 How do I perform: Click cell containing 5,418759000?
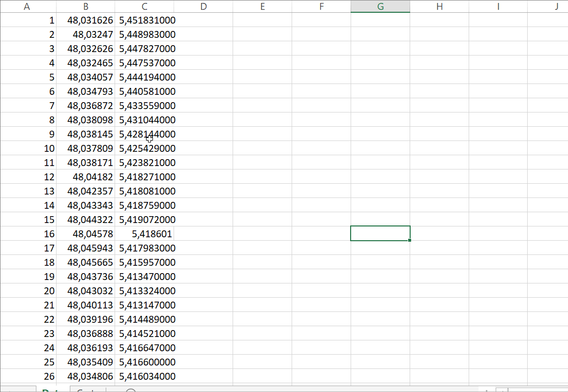point(145,205)
